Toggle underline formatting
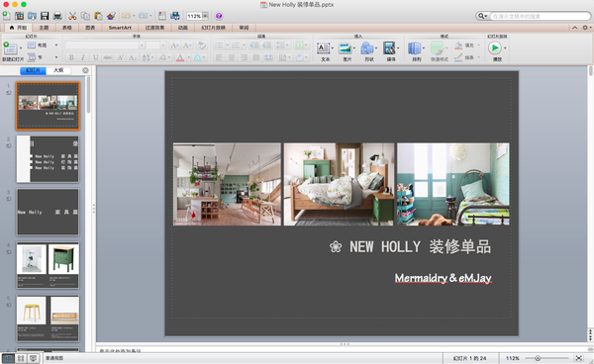Viewport: 594px width, 364px height. (95, 57)
